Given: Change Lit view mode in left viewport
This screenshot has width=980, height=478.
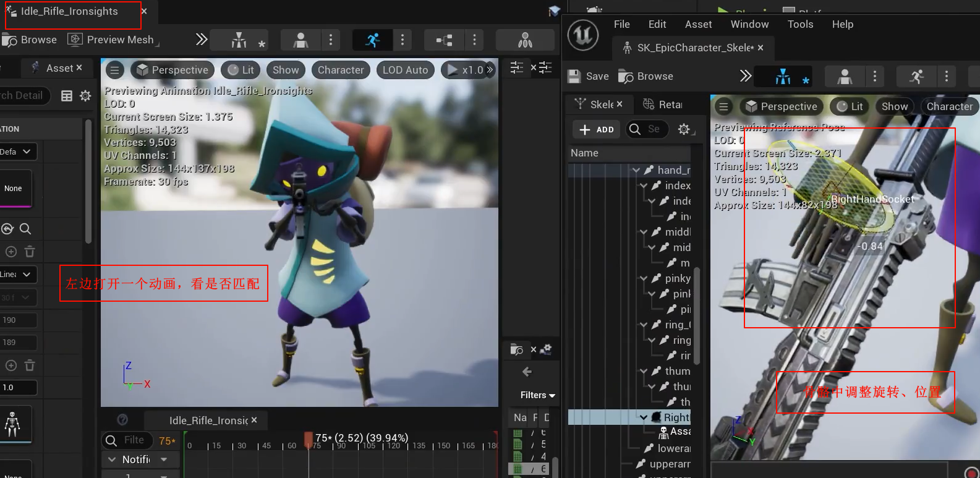Looking at the screenshot, I should [x=241, y=70].
